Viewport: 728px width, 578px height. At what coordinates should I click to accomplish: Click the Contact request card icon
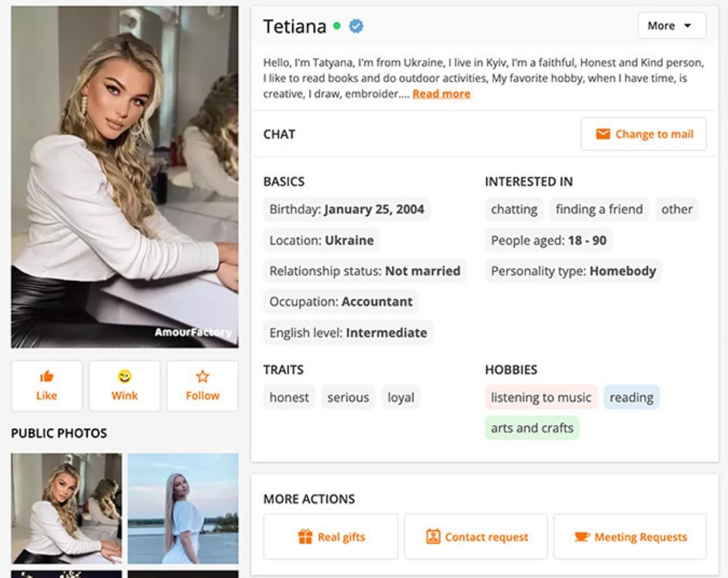434,535
